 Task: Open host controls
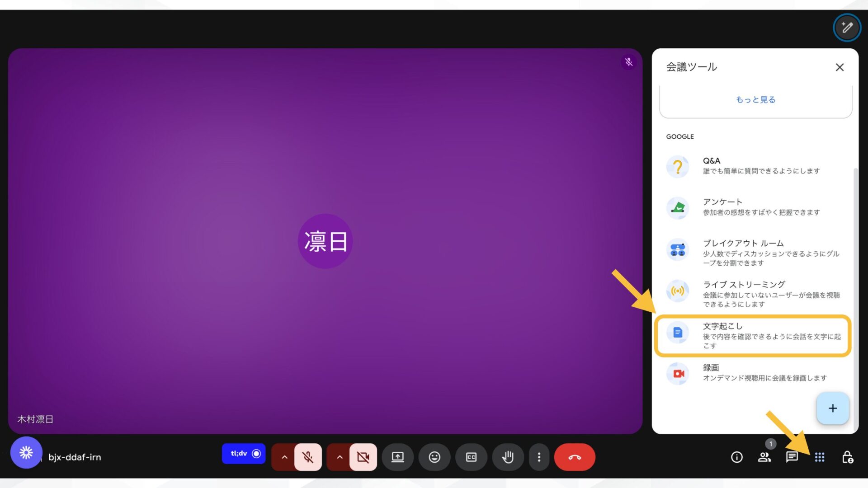847,457
